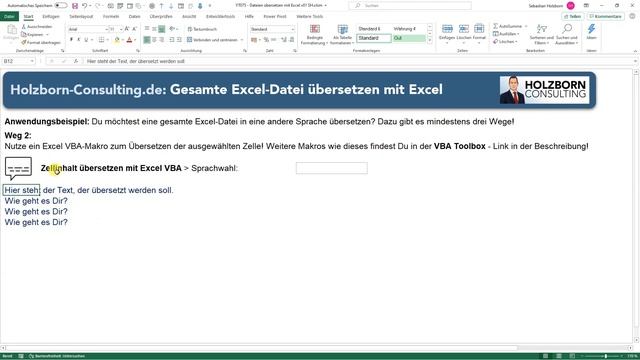640x360 pixels.
Task: Click the Kommentare button
Action: pyautogui.click(x=605, y=16)
